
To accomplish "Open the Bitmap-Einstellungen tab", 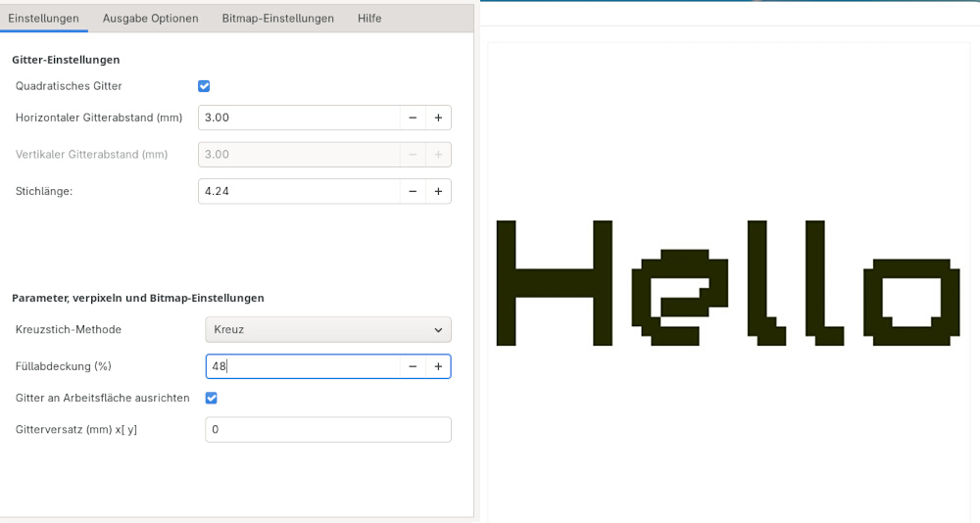I will (x=278, y=19).
